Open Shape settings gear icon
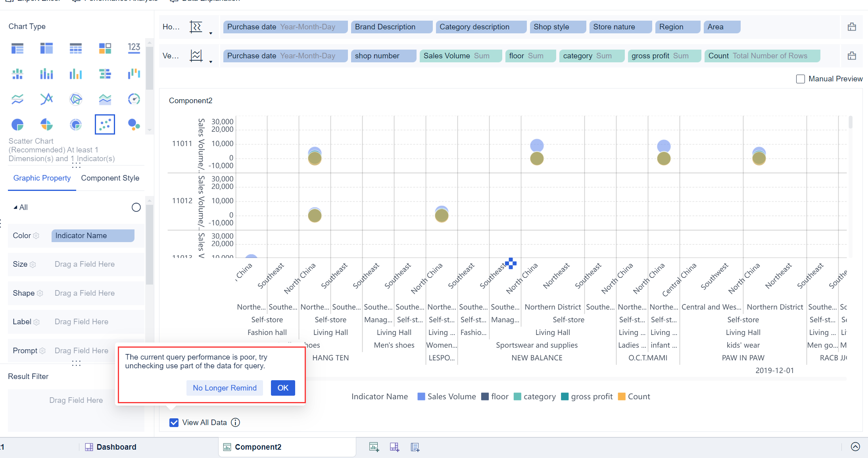This screenshot has width=868, height=458. pos(40,293)
